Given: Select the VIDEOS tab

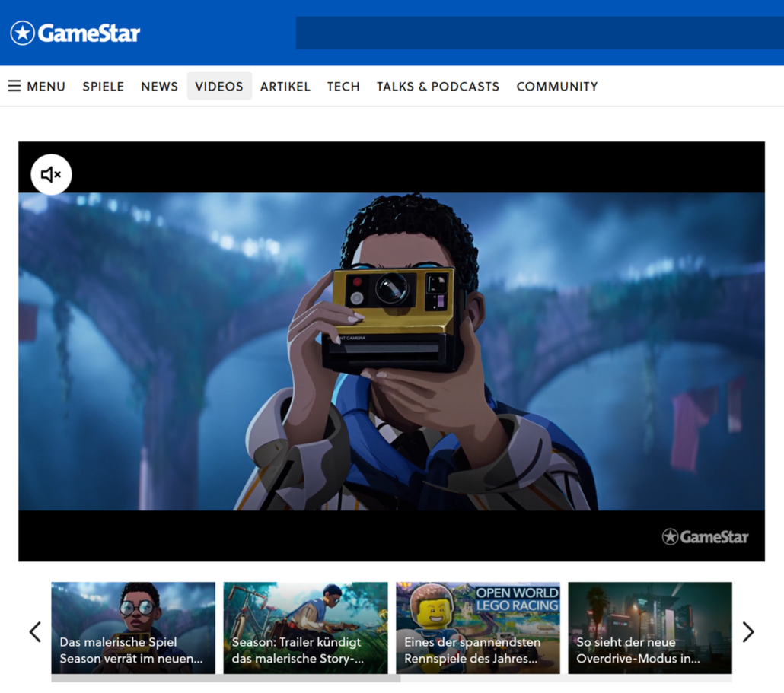Looking at the screenshot, I should pyautogui.click(x=219, y=86).
